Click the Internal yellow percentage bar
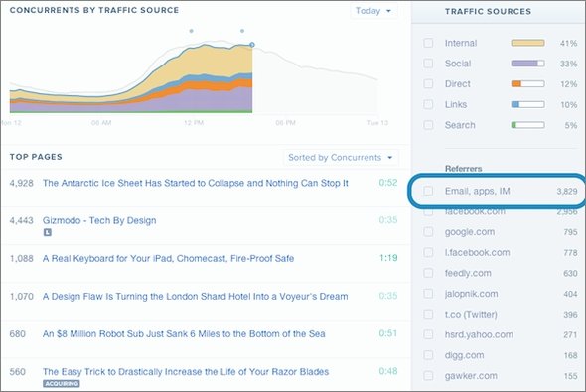Screen dimensions: 586x392 click(527, 43)
